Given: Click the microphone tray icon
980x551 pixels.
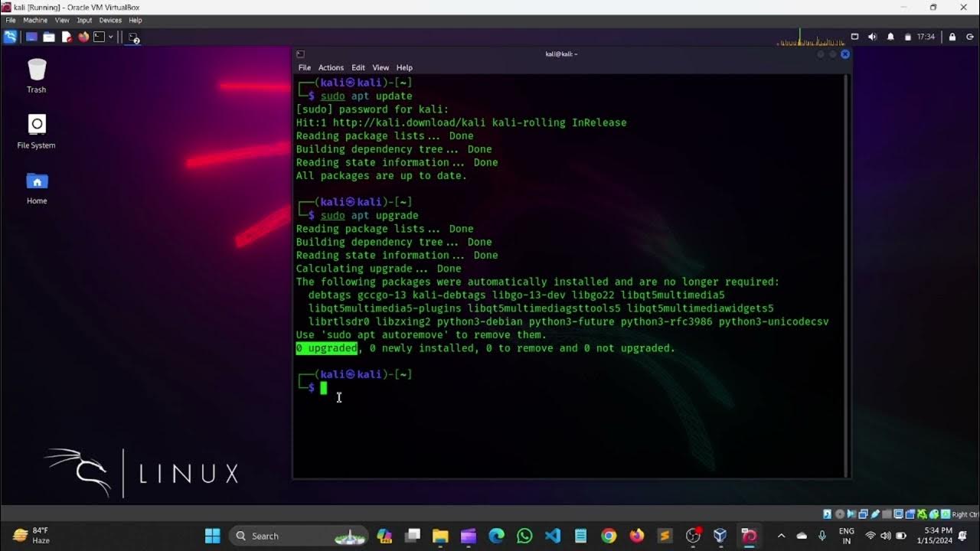Looking at the screenshot, I should (822, 536).
